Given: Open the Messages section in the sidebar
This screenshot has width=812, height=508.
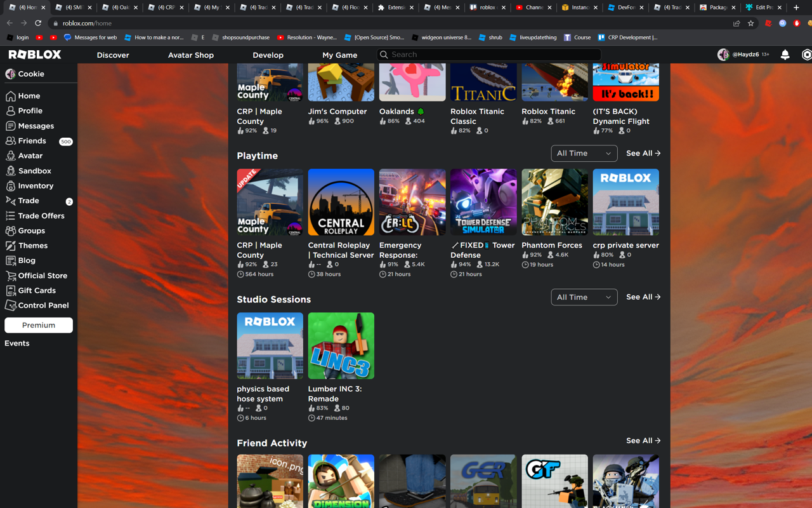Looking at the screenshot, I should click(34, 126).
